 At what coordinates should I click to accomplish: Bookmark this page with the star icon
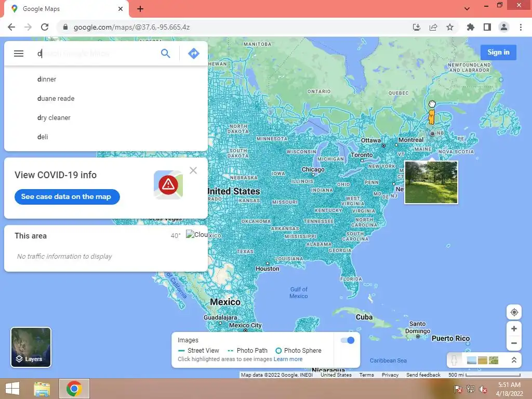coord(450,27)
